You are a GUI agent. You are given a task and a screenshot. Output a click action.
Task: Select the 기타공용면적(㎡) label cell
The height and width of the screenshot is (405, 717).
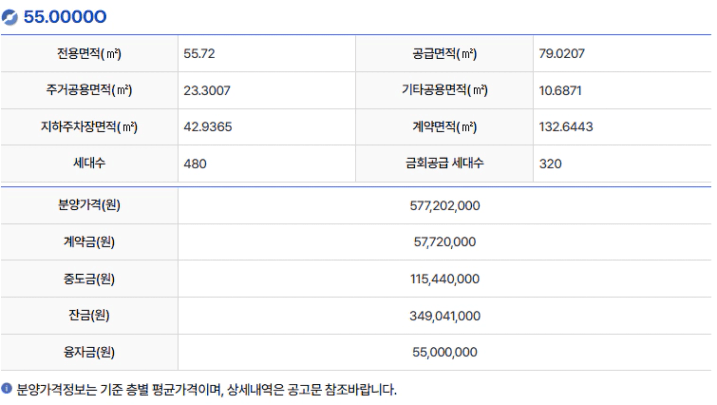click(x=444, y=90)
